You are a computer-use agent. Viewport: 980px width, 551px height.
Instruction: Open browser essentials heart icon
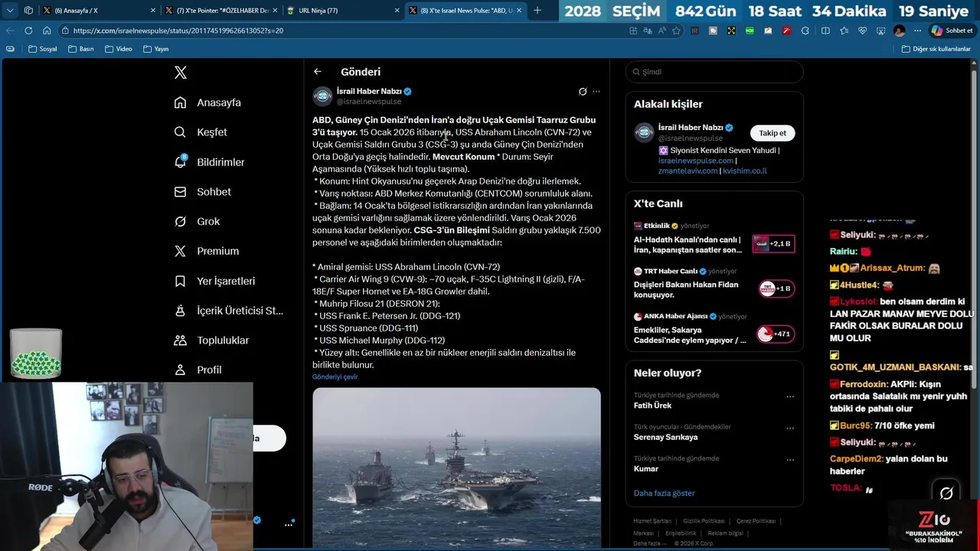pyautogui.click(x=862, y=31)
